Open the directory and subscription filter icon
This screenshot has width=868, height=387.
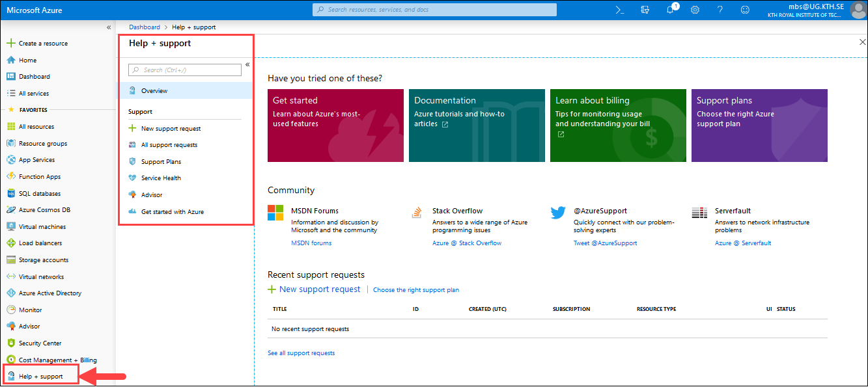(645, 10)
